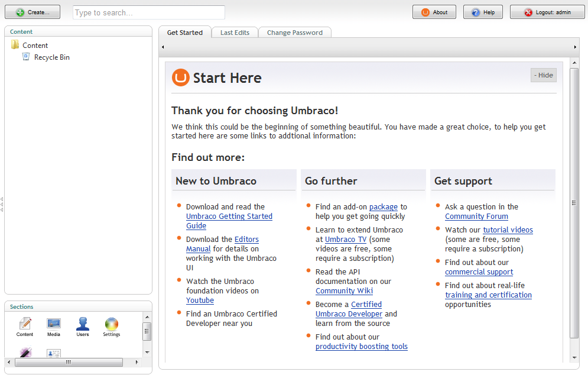This screenshot has width=588, height=378.
Task: Click the 'Go further' heading
Action: [x=331, y=181]
